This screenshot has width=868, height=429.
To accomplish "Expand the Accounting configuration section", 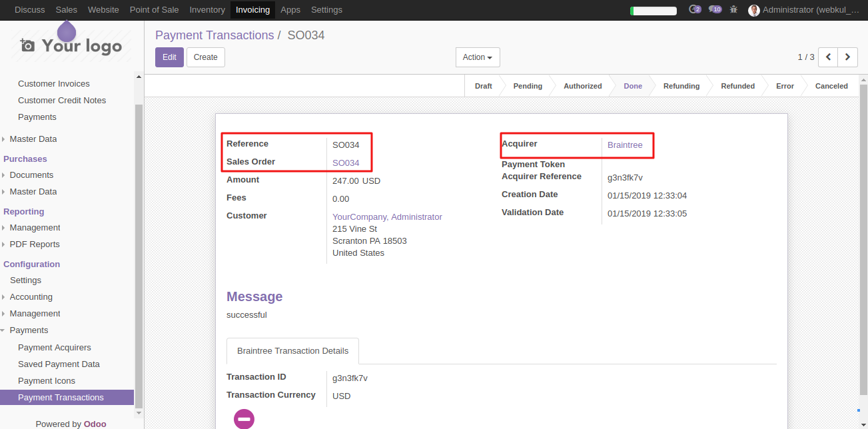I will pyautogui.click(x=31, y=296).
